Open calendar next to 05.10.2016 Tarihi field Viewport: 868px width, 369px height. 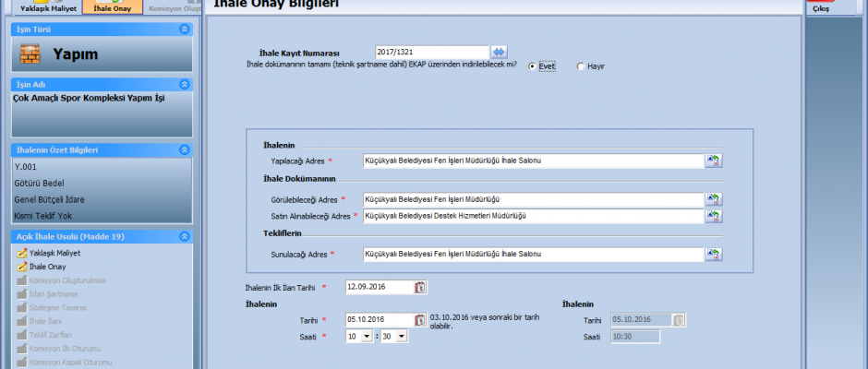[421, 320]
